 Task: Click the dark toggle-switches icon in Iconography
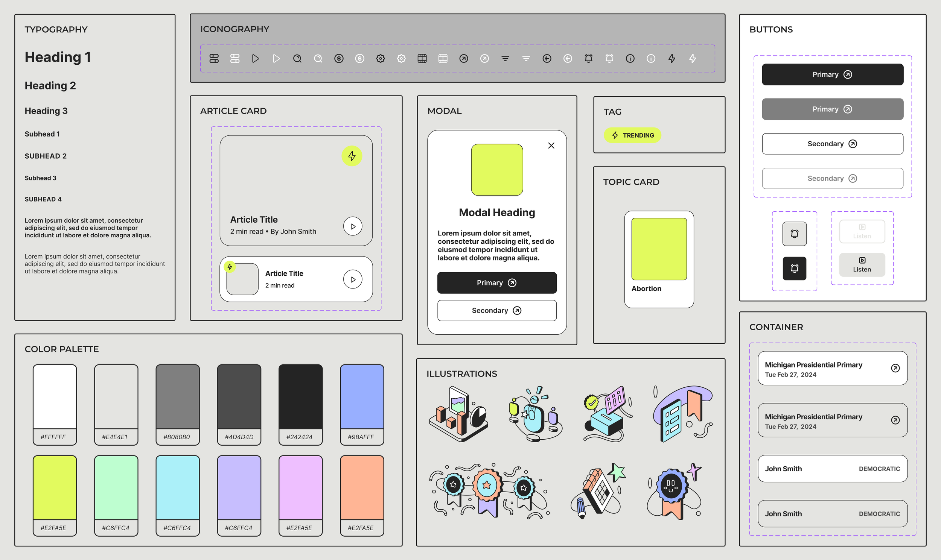coord(214,59)
